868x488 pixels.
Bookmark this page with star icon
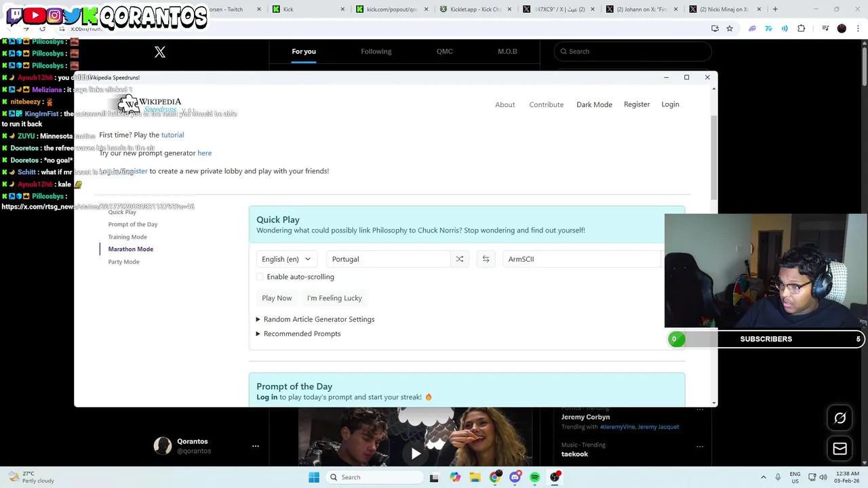tap(730, 28)
